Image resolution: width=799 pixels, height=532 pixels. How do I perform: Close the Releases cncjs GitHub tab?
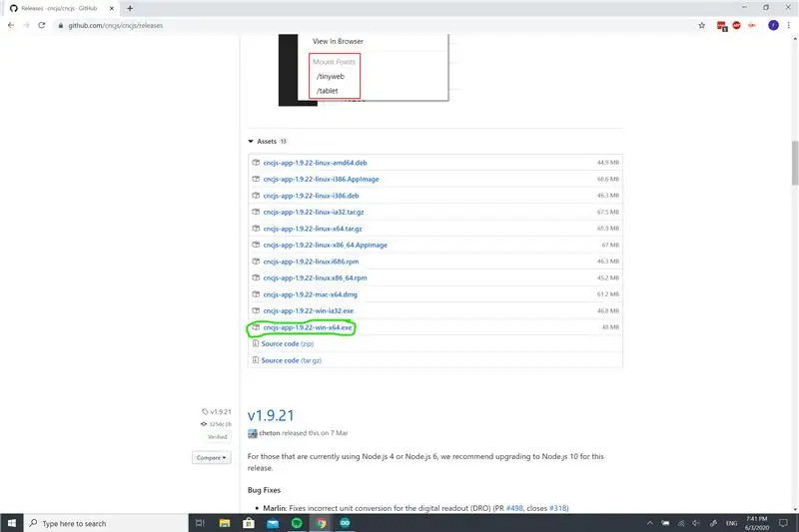tap(112, 8)
